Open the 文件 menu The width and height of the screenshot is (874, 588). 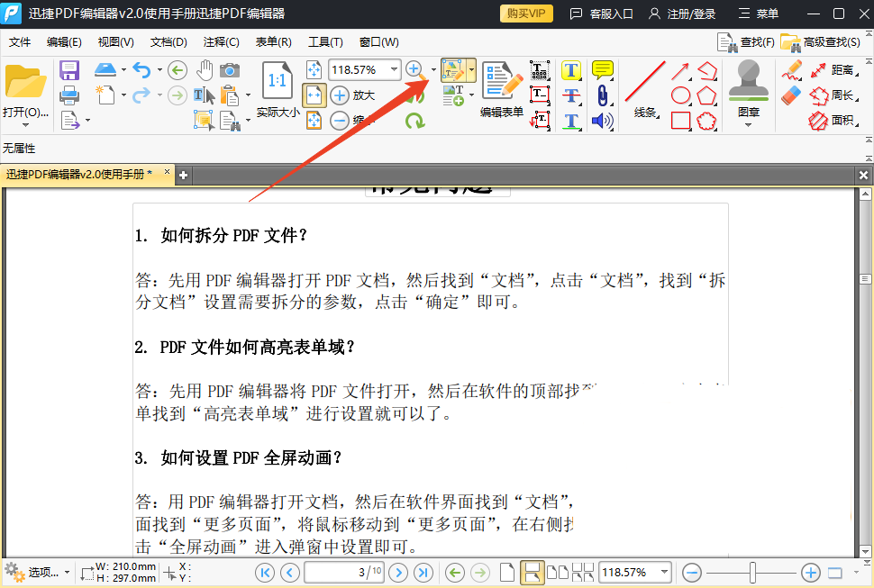point(20,42)
